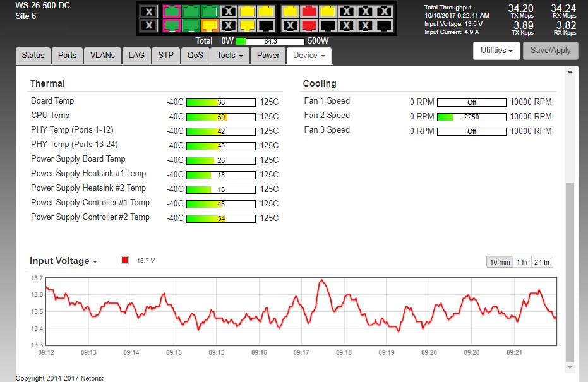Expand the Utilities dropdown
The height and width of the screenshot is (382, 588).
(496, 51)
